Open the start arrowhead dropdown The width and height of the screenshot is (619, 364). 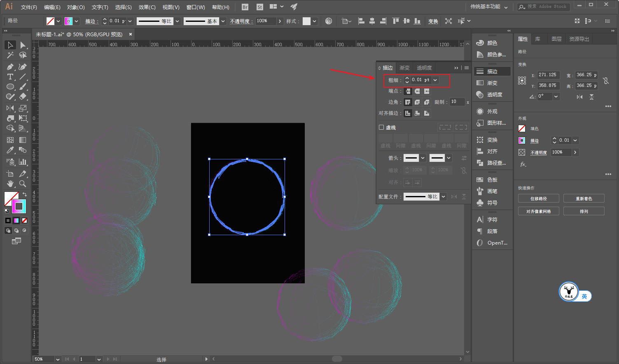tap(423, 158)
